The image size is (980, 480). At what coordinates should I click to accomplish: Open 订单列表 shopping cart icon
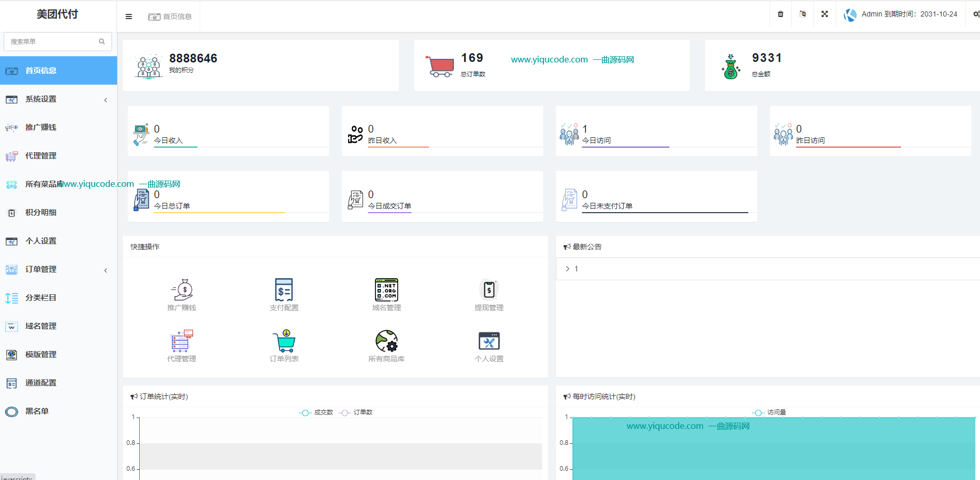point(284,341)
